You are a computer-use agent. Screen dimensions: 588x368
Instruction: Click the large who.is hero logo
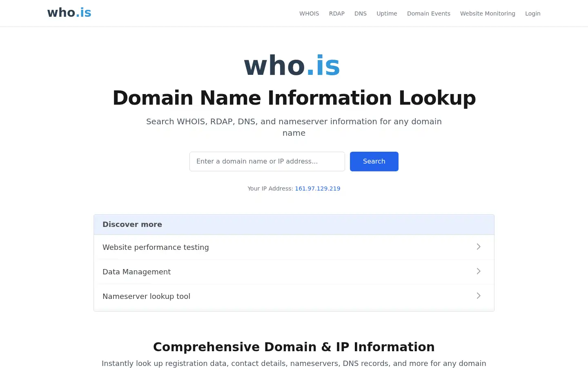tap(292, 65)
